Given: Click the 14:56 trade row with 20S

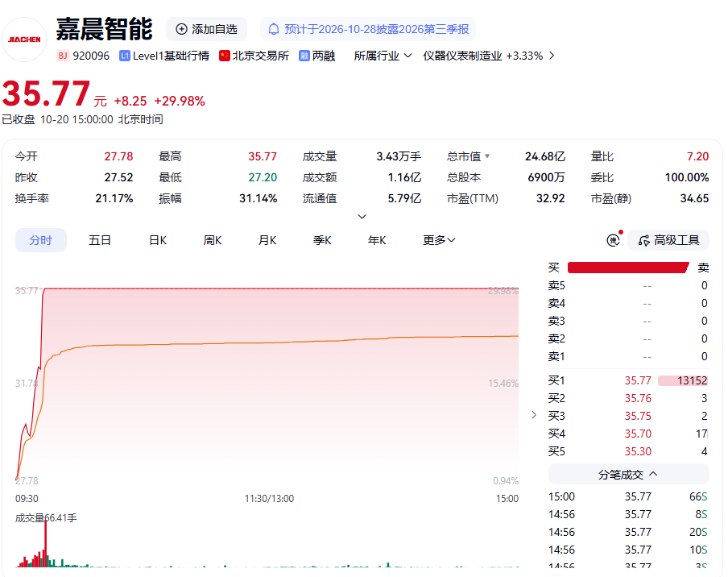Looking at the screenshot, I should pyautogui.click(x=627, y=532).
